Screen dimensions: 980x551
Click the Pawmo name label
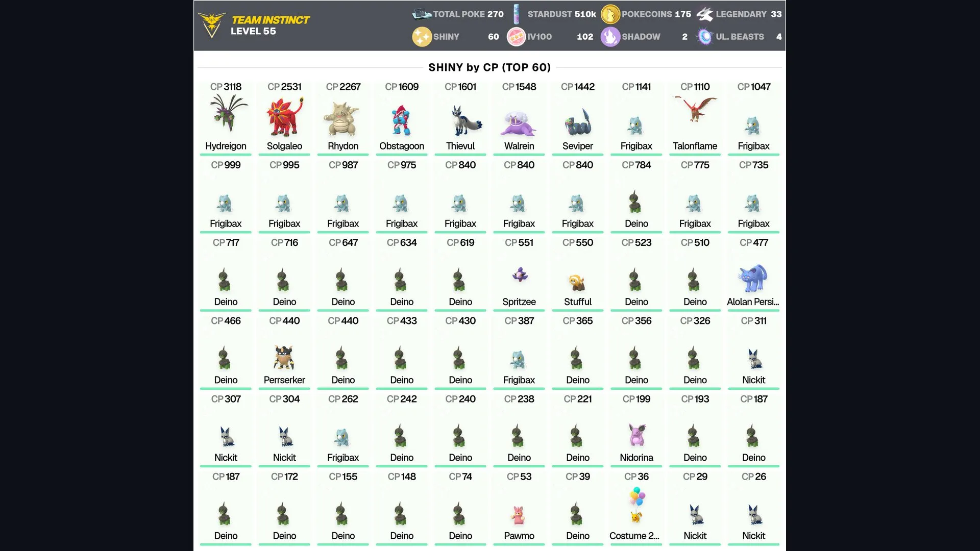[x=519, y=536]
